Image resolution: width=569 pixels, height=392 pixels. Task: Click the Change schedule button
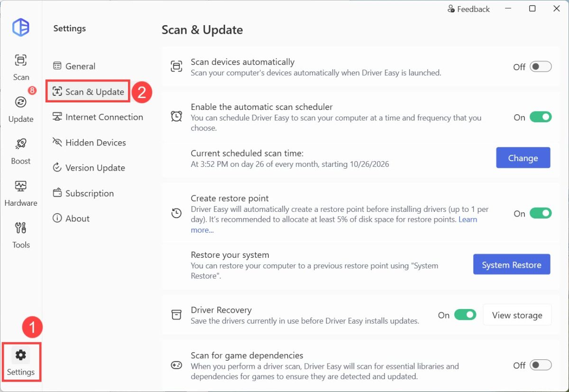click(x=523, y=158)
